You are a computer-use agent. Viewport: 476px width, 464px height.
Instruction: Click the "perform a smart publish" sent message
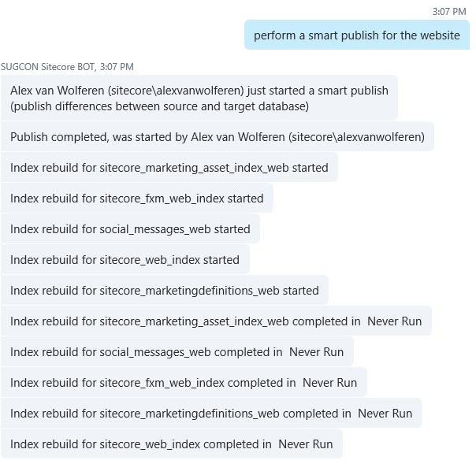click(357, 35)
